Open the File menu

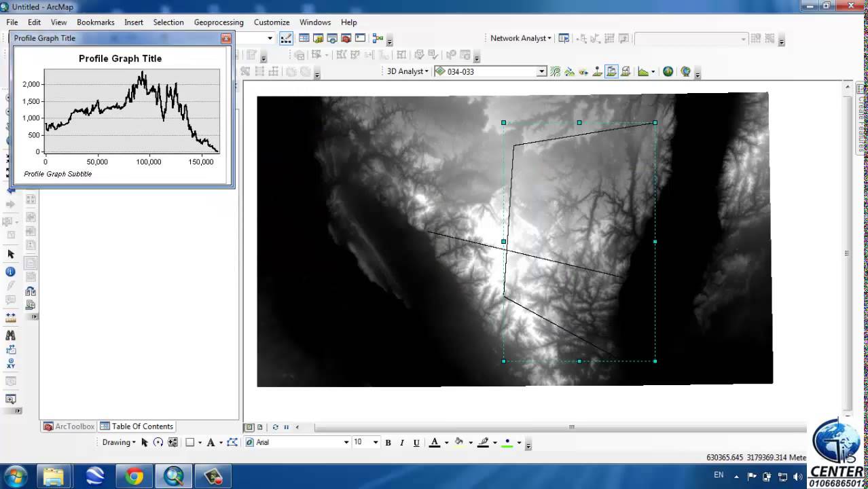pos(12,22)
